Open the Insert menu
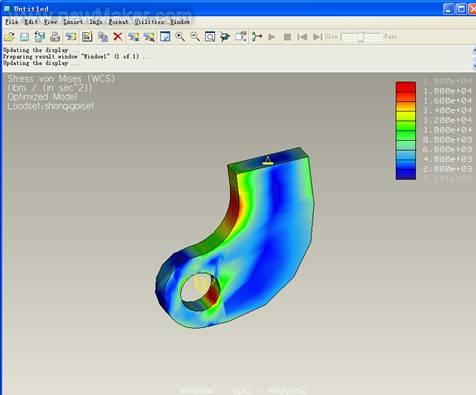Image resolution: width=476 pixels, height=395 pixels. click(x=73, y=22)
